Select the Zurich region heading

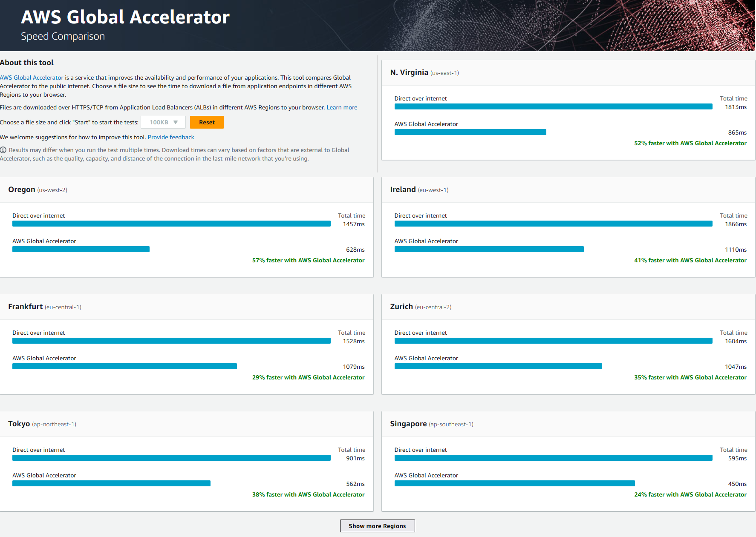pos(401,307)
